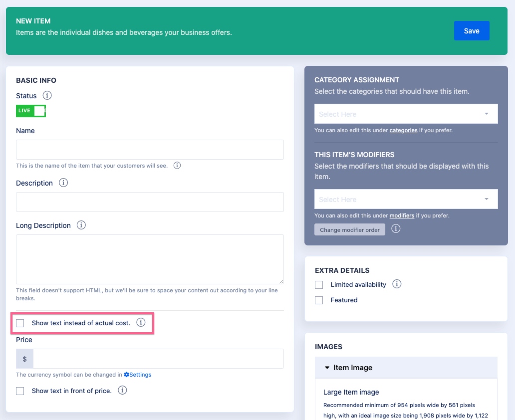Click info icon for Show text in front of price
The height and width of the screenshot is (420, 515).
point(122,390)
